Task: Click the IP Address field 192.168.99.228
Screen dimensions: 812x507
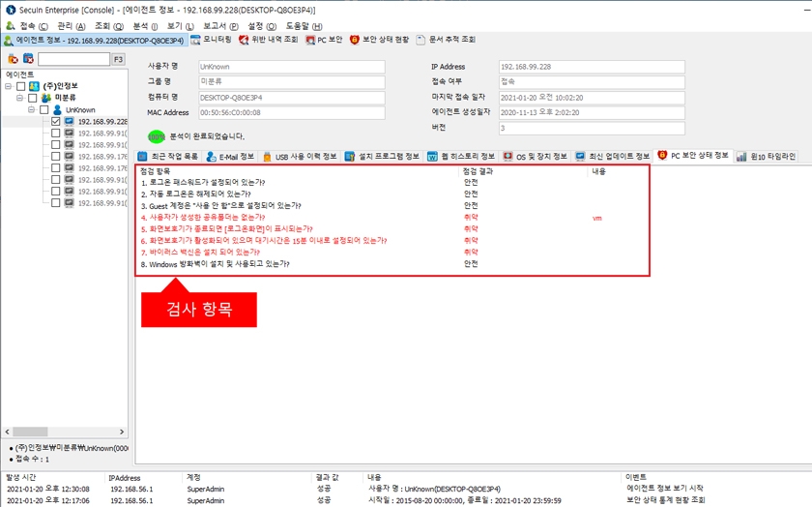Action: pos(592,67)
